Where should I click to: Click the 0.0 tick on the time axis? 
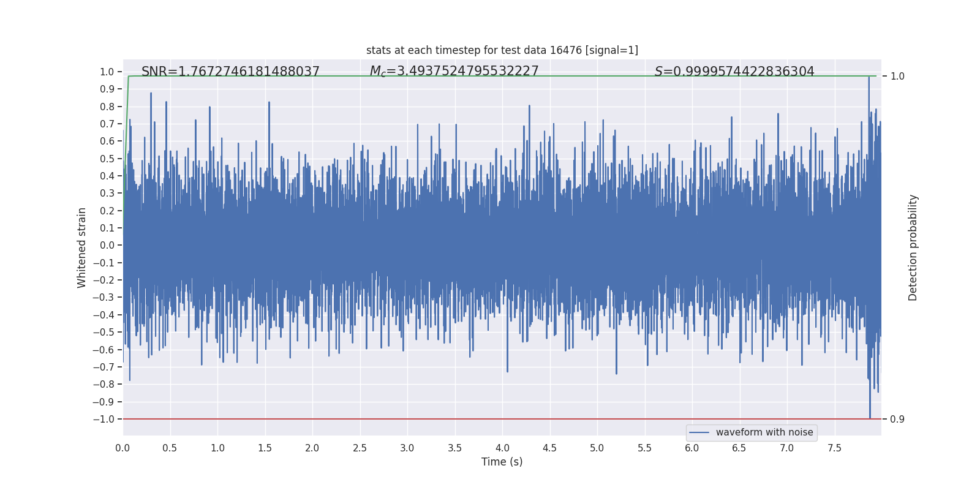[x=123, y=448]
